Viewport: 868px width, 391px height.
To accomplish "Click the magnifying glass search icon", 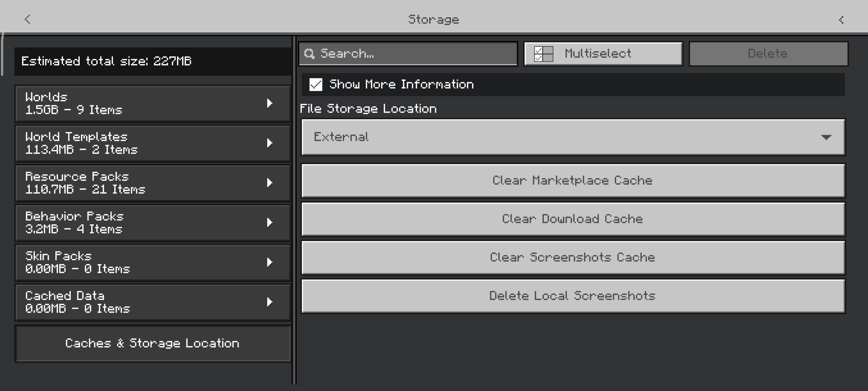I will coord(309,54).
